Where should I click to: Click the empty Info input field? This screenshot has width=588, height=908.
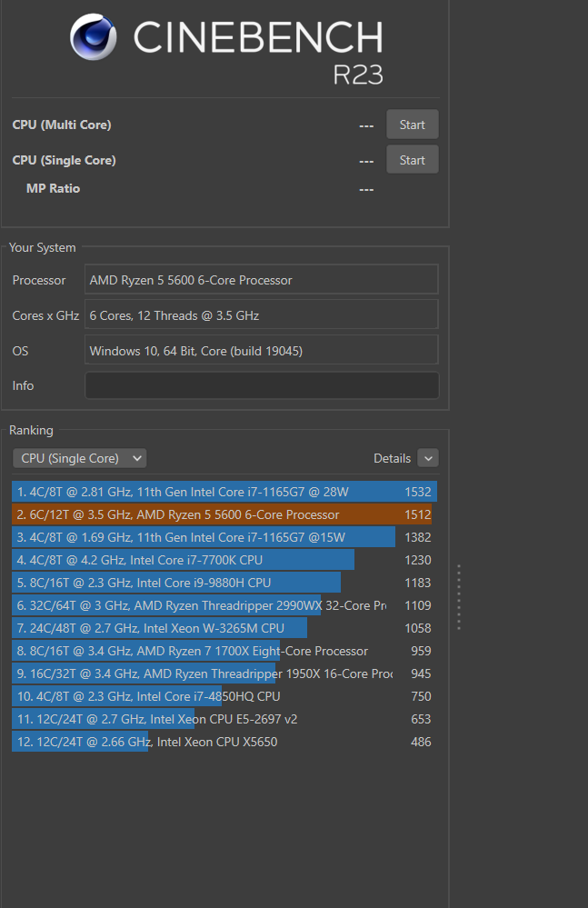[262, 385]
